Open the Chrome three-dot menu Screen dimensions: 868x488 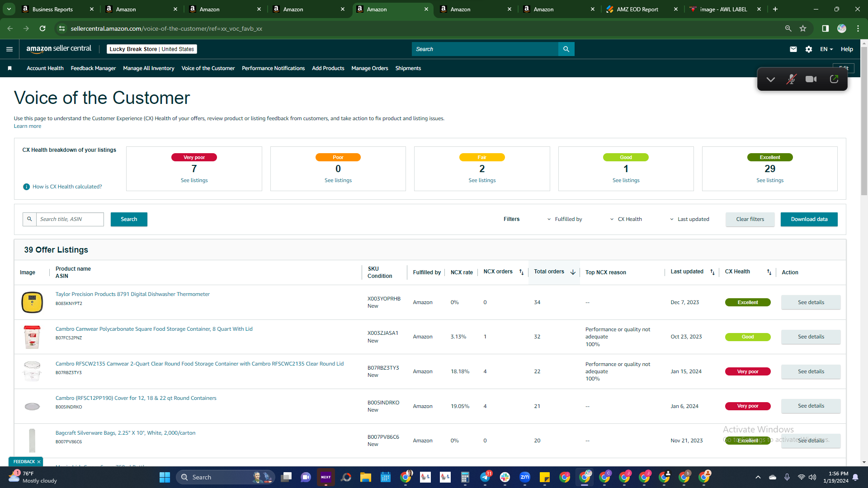(858, 28)
